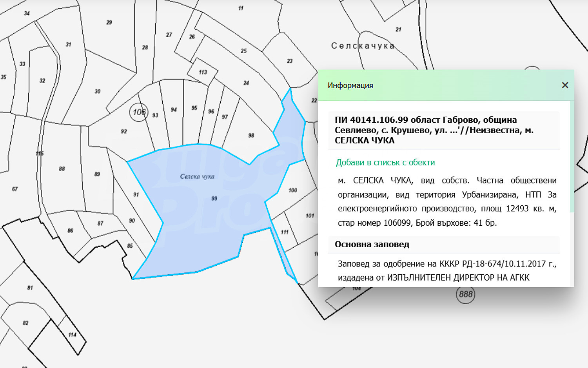Select parcel 114 on the map

point(73,335)
